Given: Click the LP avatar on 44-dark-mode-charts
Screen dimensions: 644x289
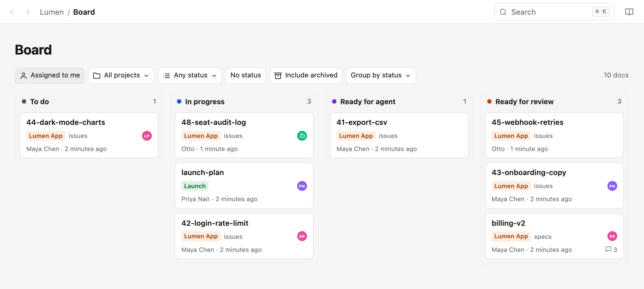Looking at the screenshot, I should [x=147, y=136].
